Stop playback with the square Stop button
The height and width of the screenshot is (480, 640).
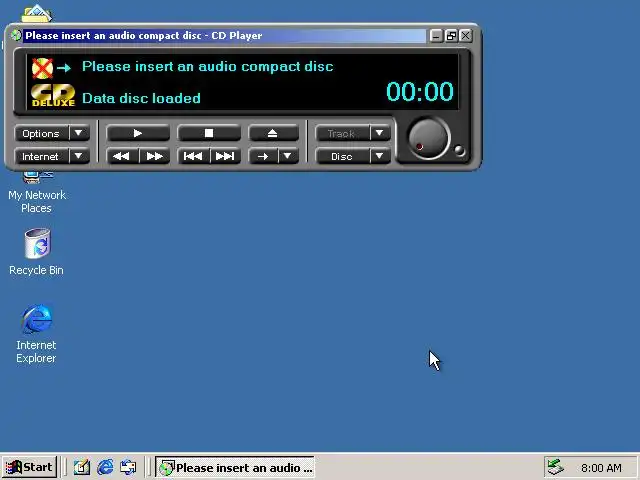[x=209, y=133]
